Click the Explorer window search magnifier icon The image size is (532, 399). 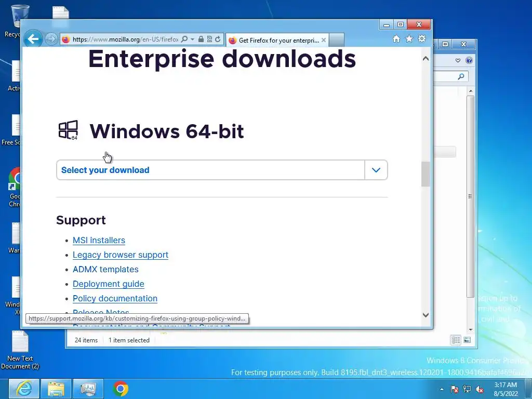tap(461, 77)
